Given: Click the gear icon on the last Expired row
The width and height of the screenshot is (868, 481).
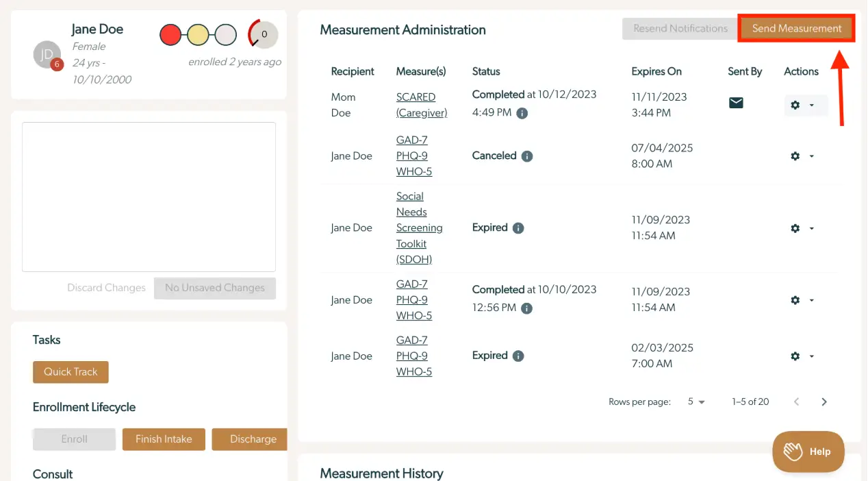Looking at the screenshot, I should point(795,356).
